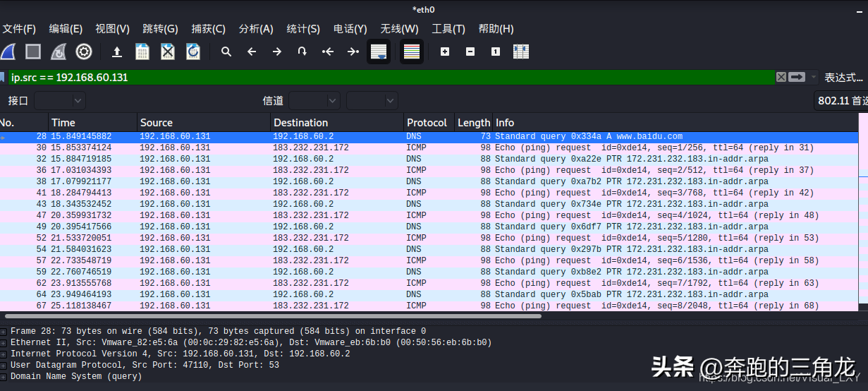Open the 分析(A) menu
The height and width of the screenshot is (391, 868).
click(256, 29)
